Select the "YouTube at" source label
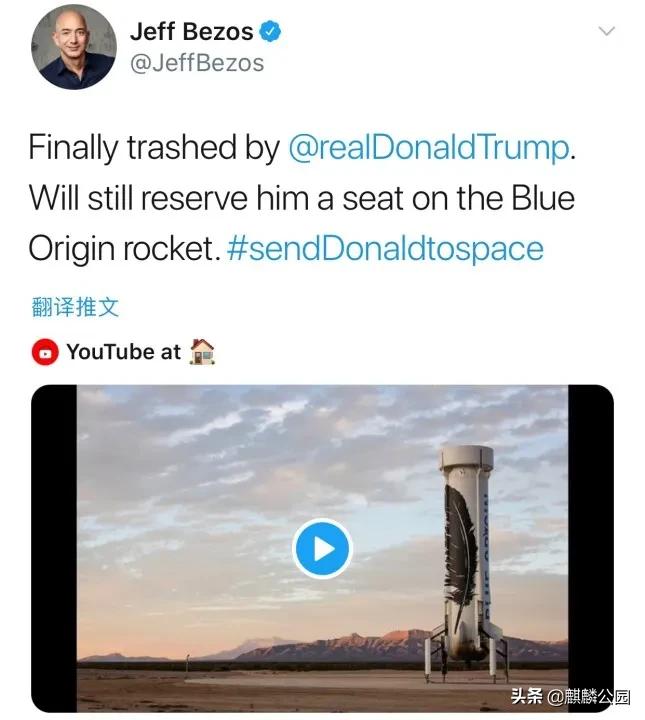This screenshot has height=720, width=645. (x=124, y=352)
